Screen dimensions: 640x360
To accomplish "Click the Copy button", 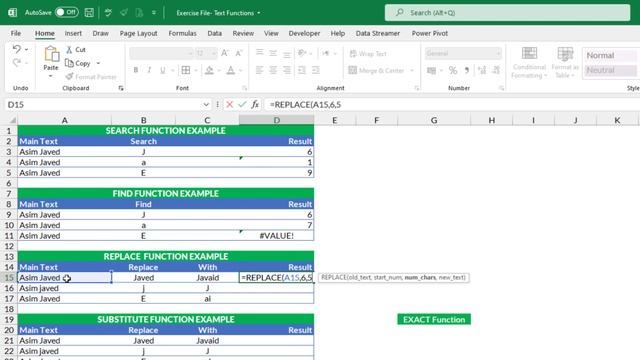I will point(78,63).
